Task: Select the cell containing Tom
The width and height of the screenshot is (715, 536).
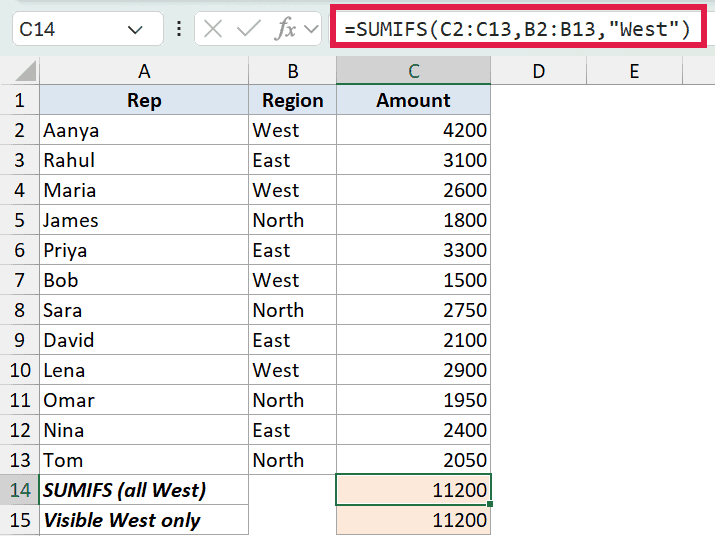Action: tap(144, 460)
